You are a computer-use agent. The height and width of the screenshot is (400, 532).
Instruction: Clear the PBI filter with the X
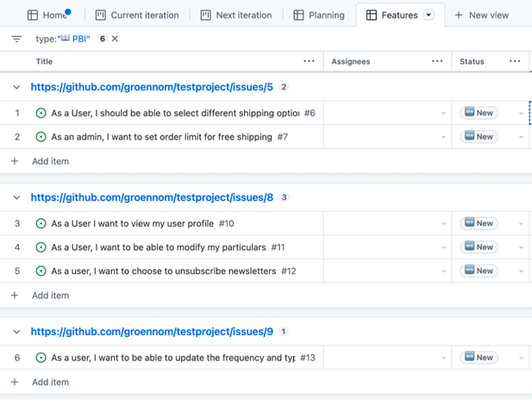coord(115,39)
